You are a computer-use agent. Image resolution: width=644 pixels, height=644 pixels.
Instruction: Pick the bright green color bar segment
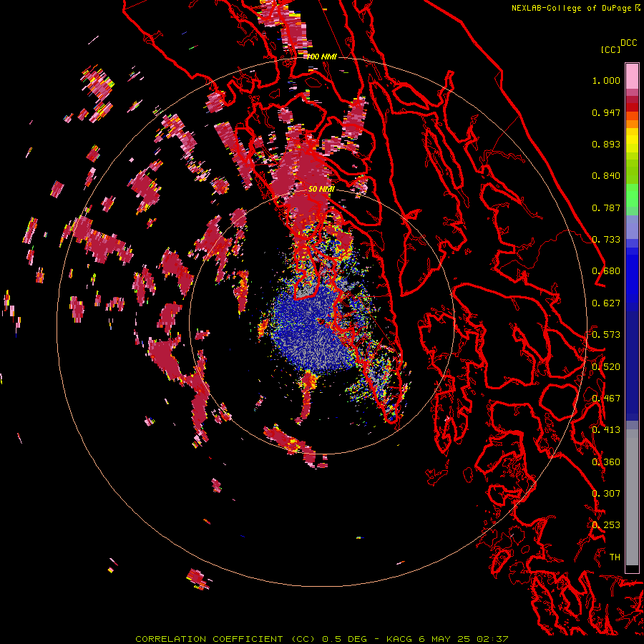(632, 195)
